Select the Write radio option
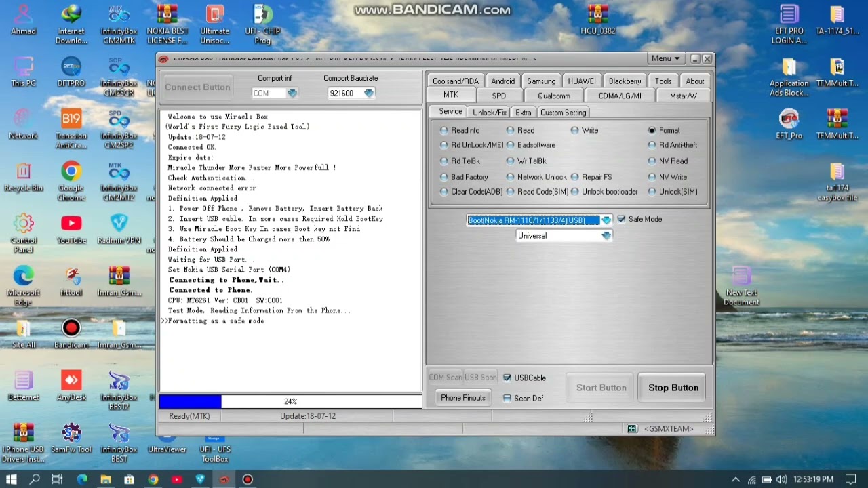Image resolution: width=868 pixels, height=488 pixels. (x=585, y=130)
